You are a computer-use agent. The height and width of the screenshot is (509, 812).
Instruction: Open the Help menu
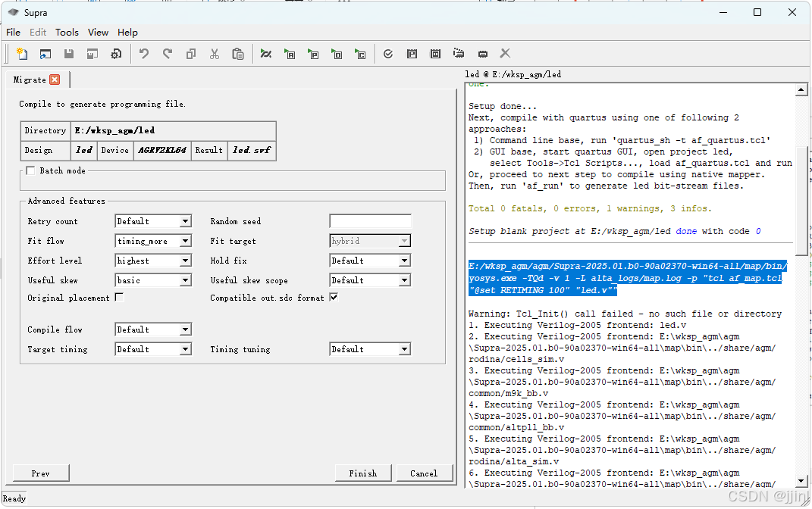tap(127, 32)
